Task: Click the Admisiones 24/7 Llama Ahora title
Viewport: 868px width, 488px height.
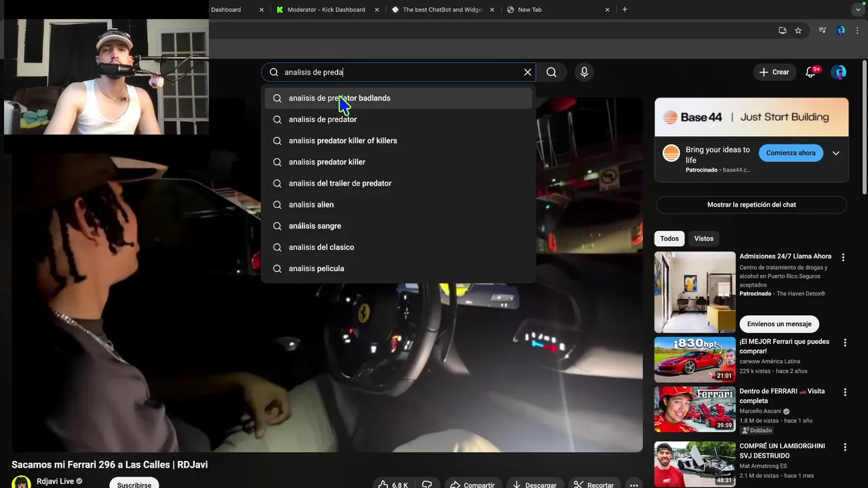Action: [x=785, y=256]
